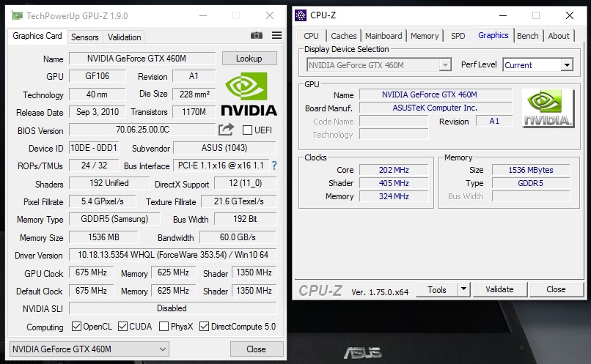
Task: Click the BIOS Version field 70.06.25.00.0C
Action: [x=142, y=130]
